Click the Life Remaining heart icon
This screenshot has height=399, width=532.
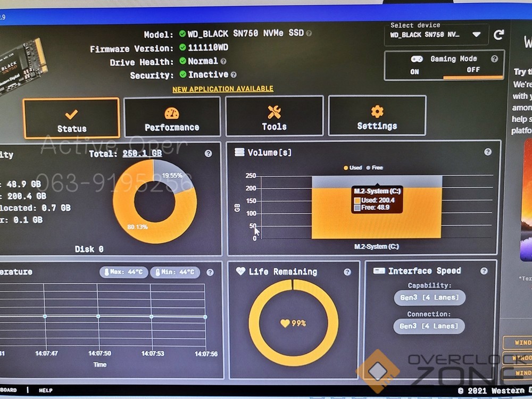(240, 271)
